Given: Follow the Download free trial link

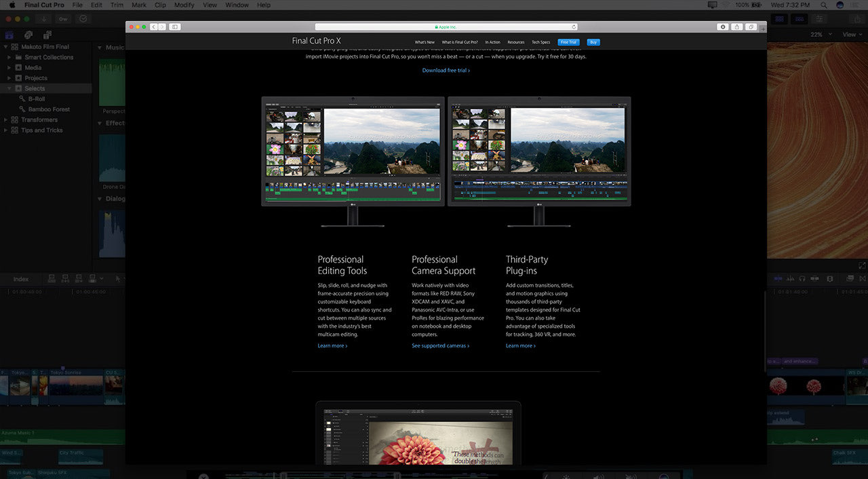Looking at the screenshot, I should (x=446, y=71).
